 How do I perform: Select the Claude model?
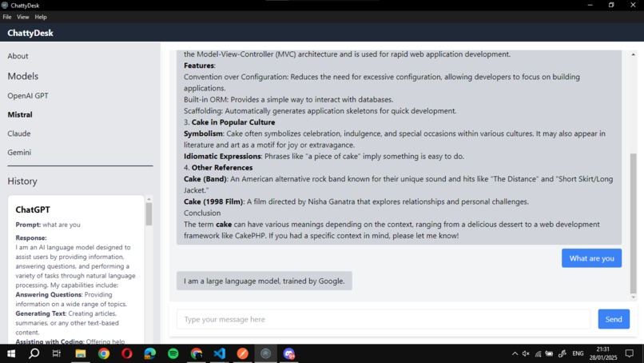coord(19,134)
